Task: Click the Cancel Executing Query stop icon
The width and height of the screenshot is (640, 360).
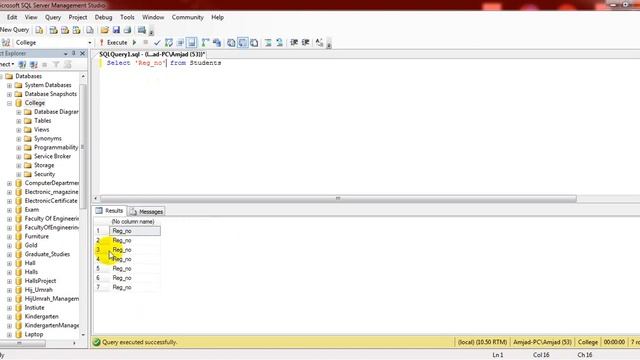Action: [146, 42]
